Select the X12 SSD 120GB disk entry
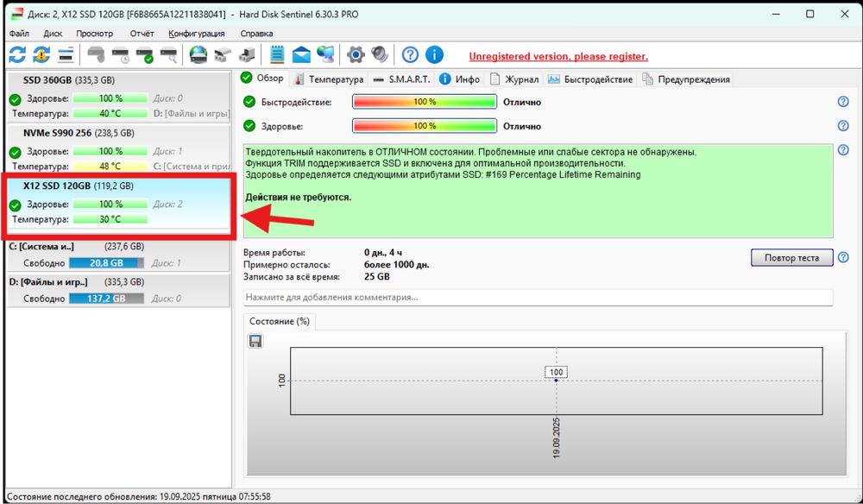Screen dimensions: 863x504 [x=118, y=205]
